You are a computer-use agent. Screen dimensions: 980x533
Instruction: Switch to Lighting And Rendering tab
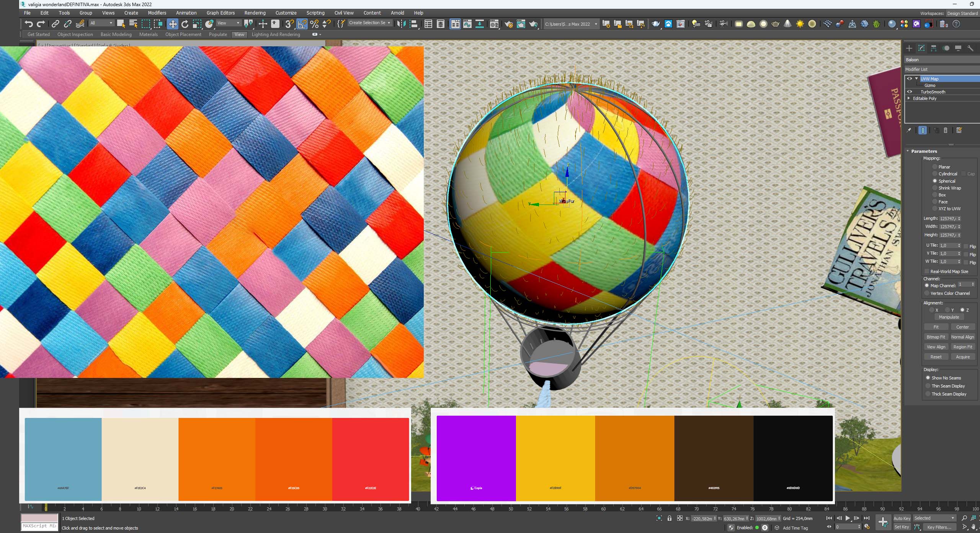(x=276, y=34)
